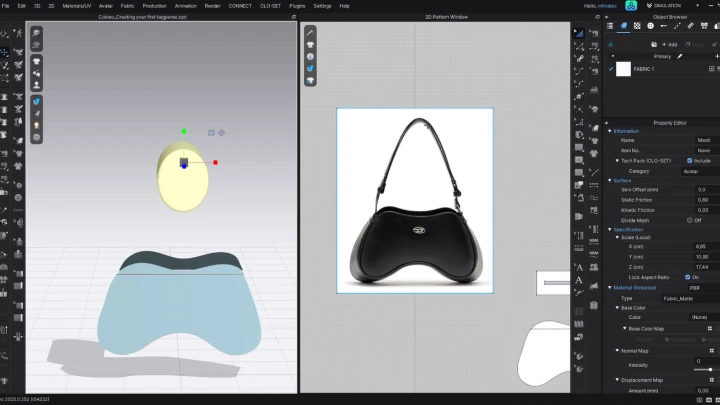This screenshot has height=405, width=720.
Task: Click the open fabric file icon beside Add
Action: (654, 45)
